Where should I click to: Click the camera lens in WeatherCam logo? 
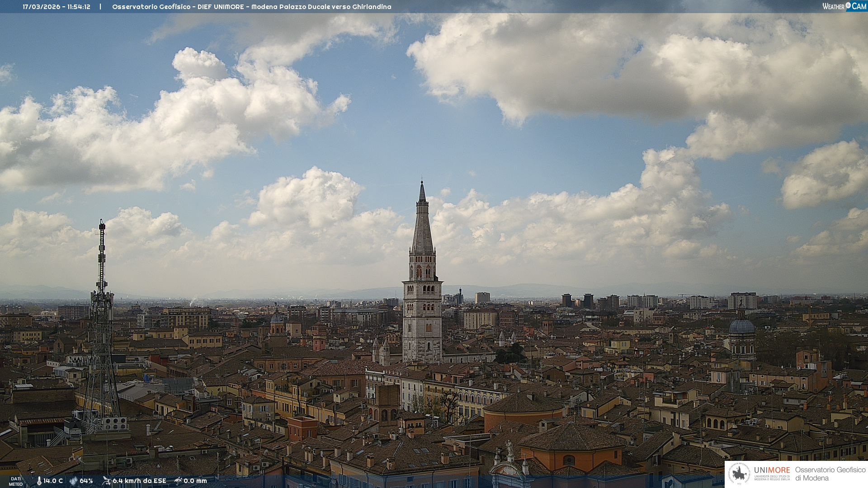[x=848, y=5]
